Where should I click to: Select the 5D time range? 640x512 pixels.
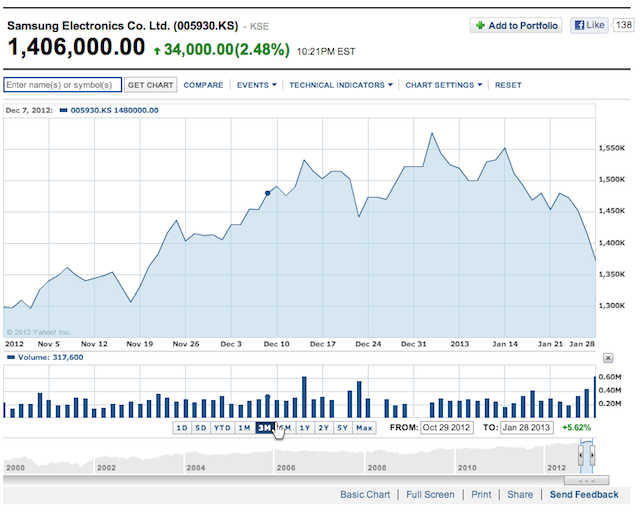tap(201, 427)
